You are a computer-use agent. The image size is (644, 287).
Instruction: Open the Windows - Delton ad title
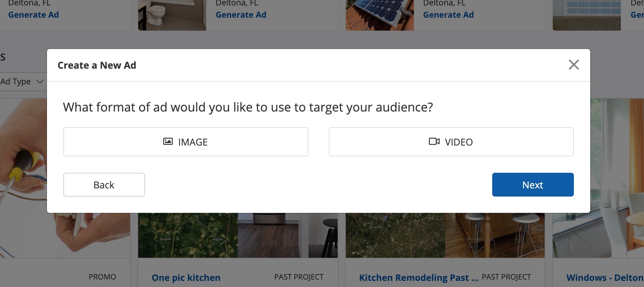(605, 277)
